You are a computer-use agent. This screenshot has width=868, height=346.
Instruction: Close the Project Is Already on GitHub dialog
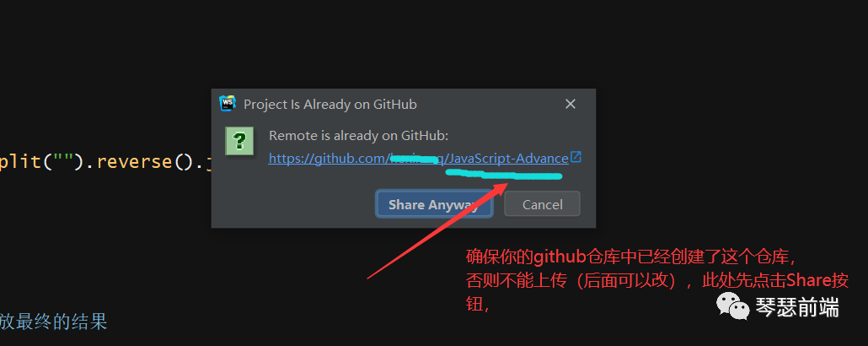click(x=571, y=104)
